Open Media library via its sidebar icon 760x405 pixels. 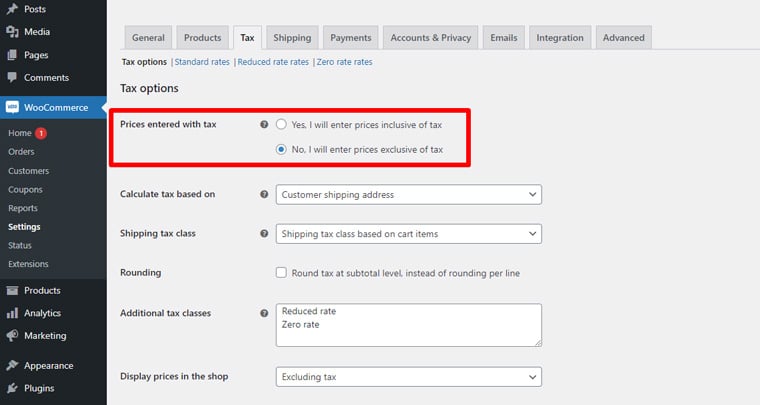point(11,32)
